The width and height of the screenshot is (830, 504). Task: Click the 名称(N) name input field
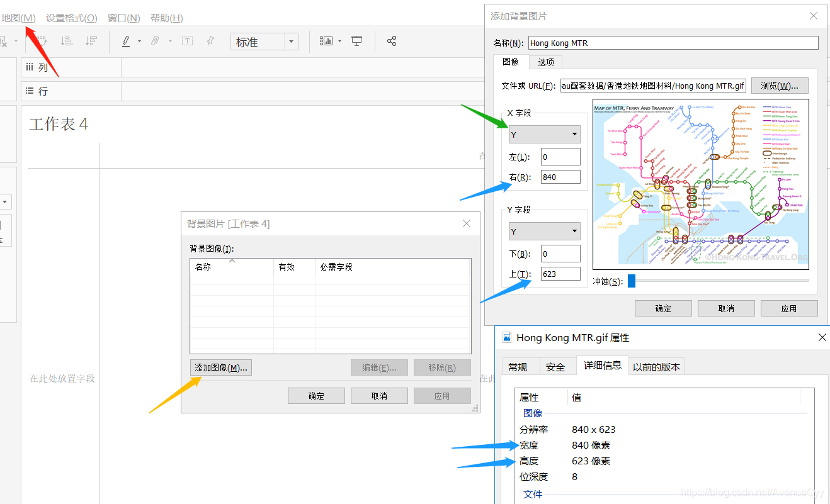click(x=673, y=43)
